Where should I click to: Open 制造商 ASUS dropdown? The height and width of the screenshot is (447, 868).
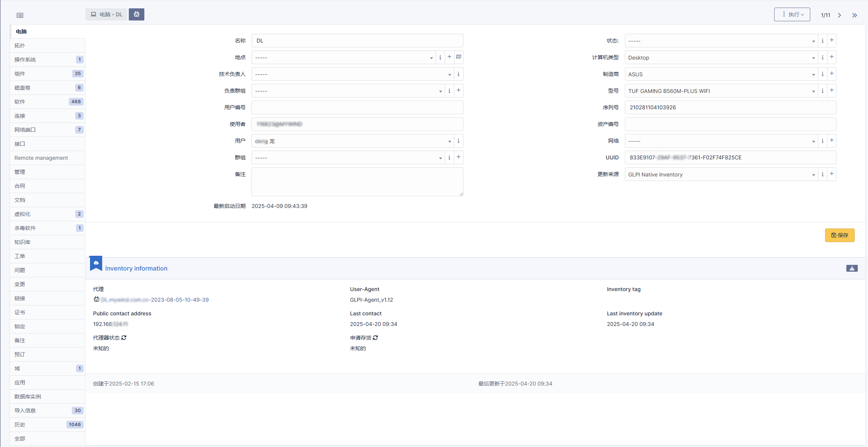pos(721,74)
